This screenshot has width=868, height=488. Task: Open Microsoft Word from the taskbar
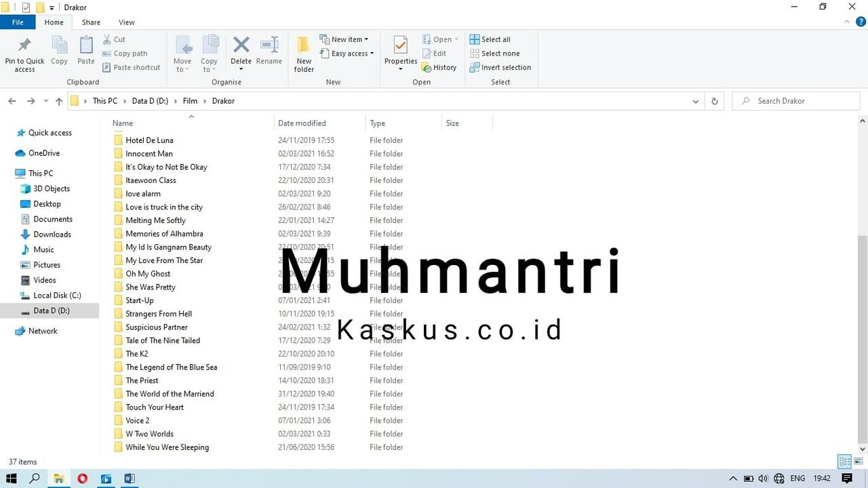[x=130, y=479]
